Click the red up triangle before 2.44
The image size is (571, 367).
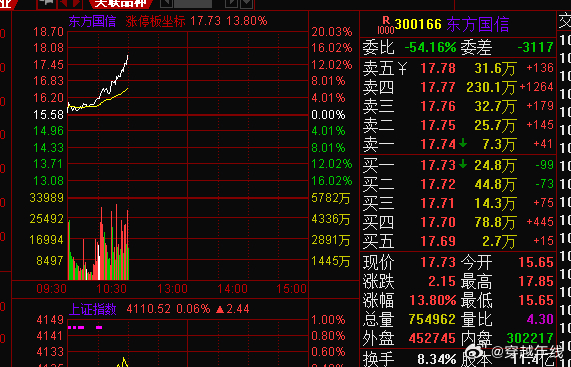click(x=220, y=309)
